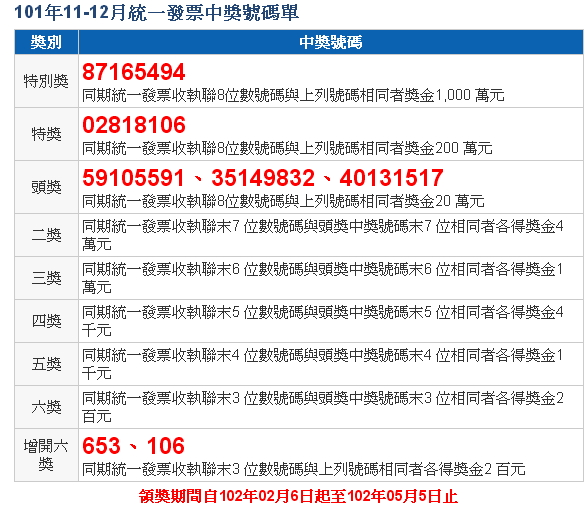Click the 增開六獎 description ending 2 百元

(x=304, y=469)
